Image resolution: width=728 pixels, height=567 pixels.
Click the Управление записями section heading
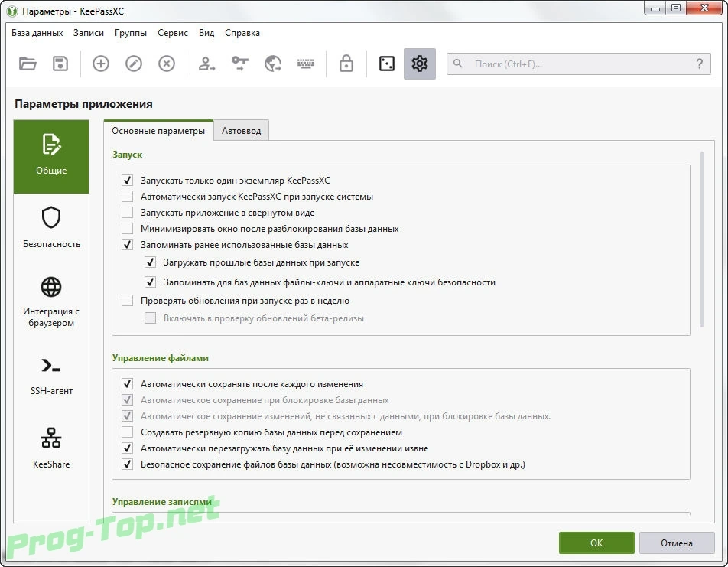click(x=162, y=502)
